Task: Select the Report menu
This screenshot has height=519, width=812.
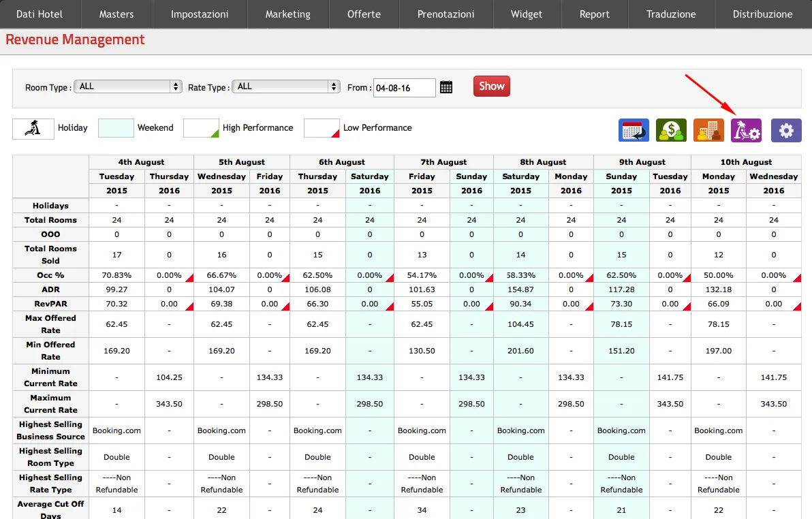Action: click(595, 14)
